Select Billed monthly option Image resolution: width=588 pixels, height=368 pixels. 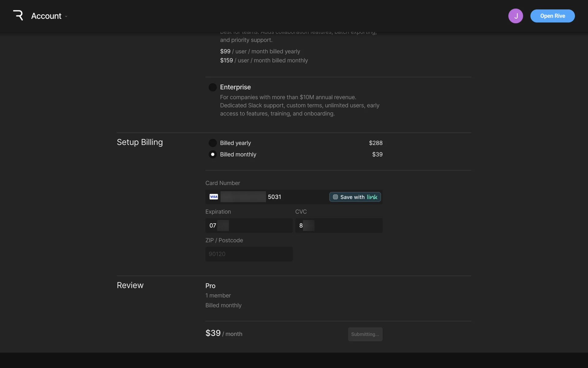(x=213, y=155)
